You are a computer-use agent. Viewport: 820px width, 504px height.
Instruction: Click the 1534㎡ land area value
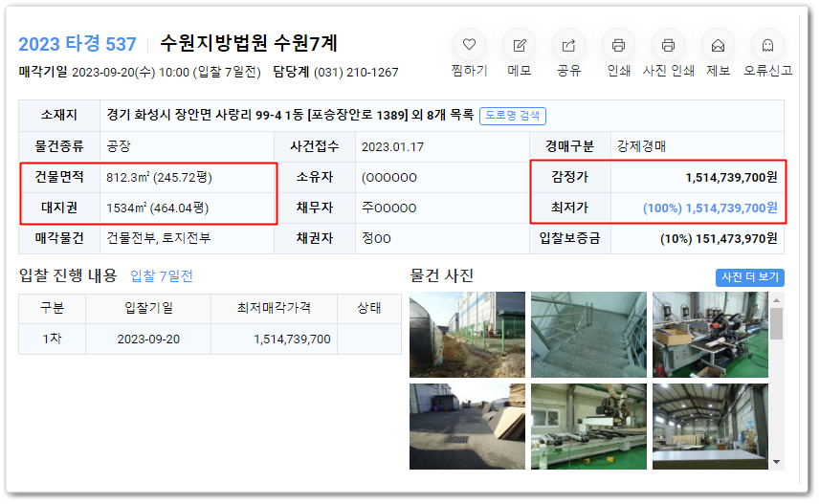click(x=158, y=208)
